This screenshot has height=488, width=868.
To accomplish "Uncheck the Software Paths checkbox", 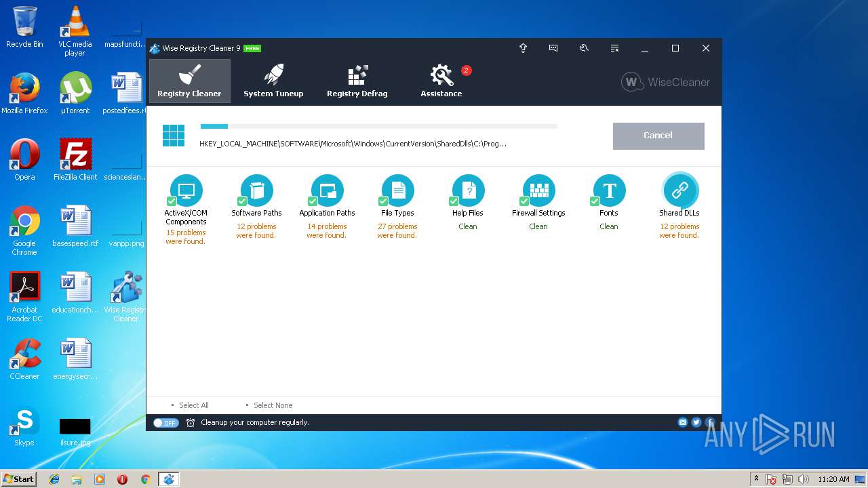I will click(242, 201).
